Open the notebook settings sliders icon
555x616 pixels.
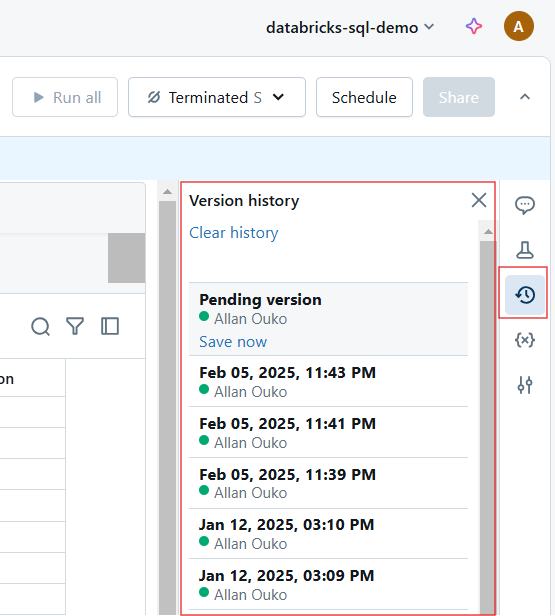[525, 385]
